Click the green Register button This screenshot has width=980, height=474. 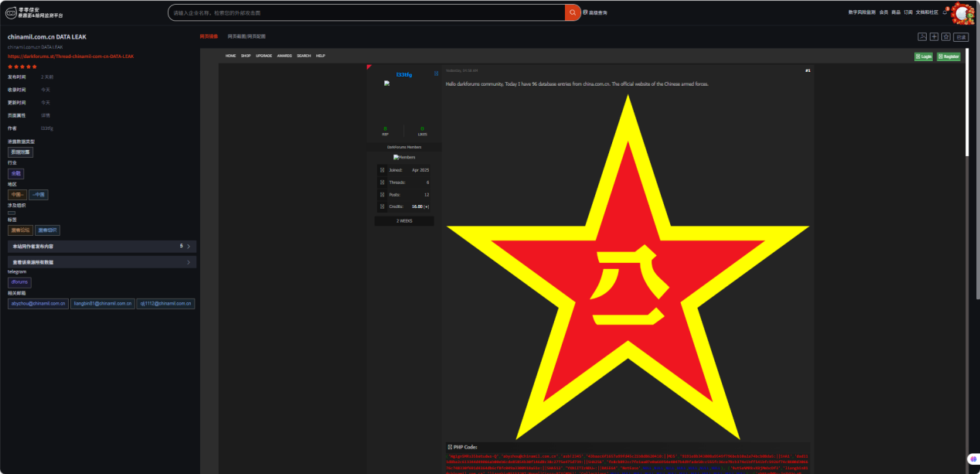(x=948, y=56)
